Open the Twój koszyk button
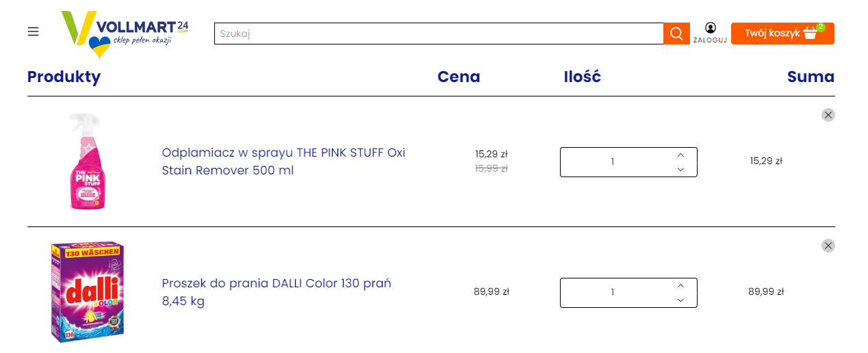This screenshot has width=868, height=353. (x=772, y=34)
